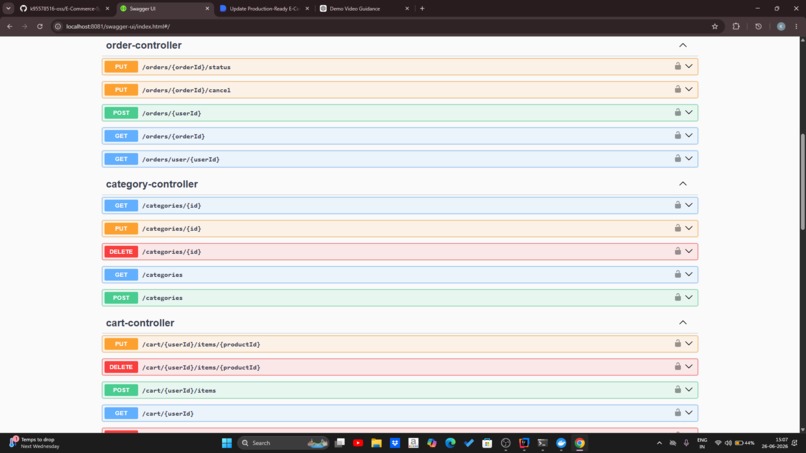Switch to Update Production-Ready E-Commerce tab
The height and width of the screenshot is (453, 806).
(263, 9)
